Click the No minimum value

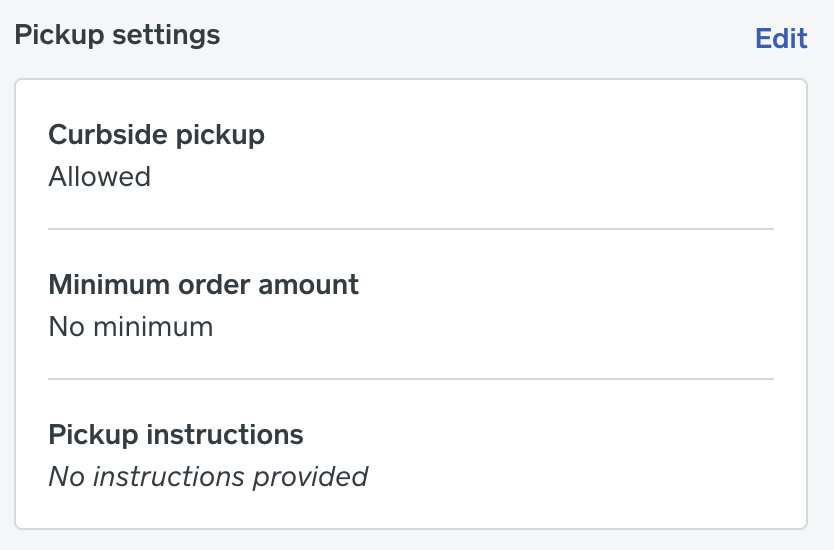tap(130, 327)
